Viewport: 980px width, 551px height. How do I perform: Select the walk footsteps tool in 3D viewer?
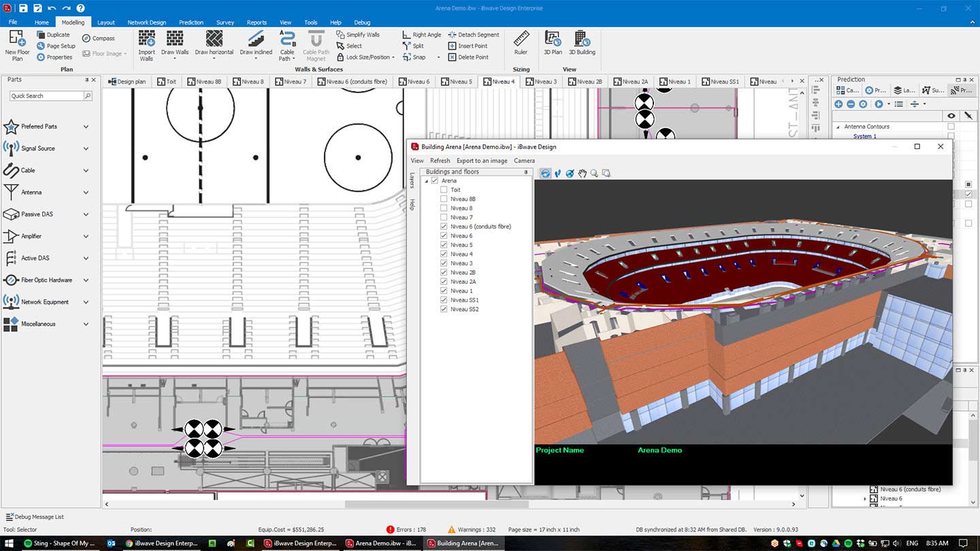click(558, 173)
